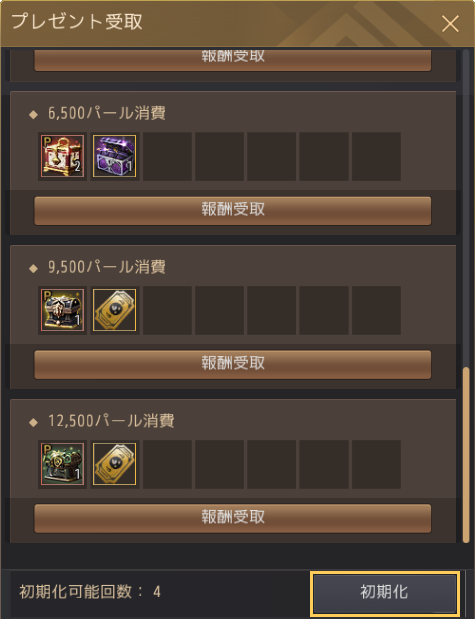Claim the 9,500 pearl reward with 報酬受取
The image size is (475, 619).
[x=233, y=364]
